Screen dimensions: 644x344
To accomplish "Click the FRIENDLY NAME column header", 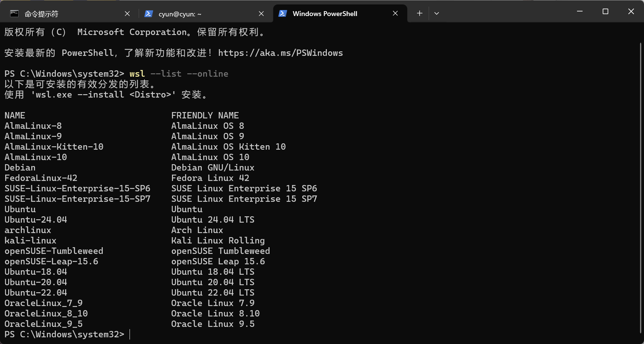I will tap(205, 115).
